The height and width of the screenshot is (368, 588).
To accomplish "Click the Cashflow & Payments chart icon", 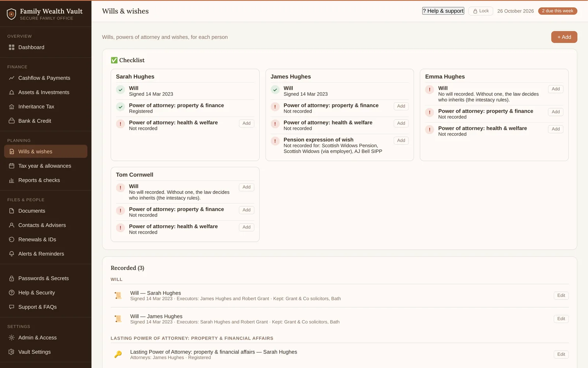I will click(12, 78).
